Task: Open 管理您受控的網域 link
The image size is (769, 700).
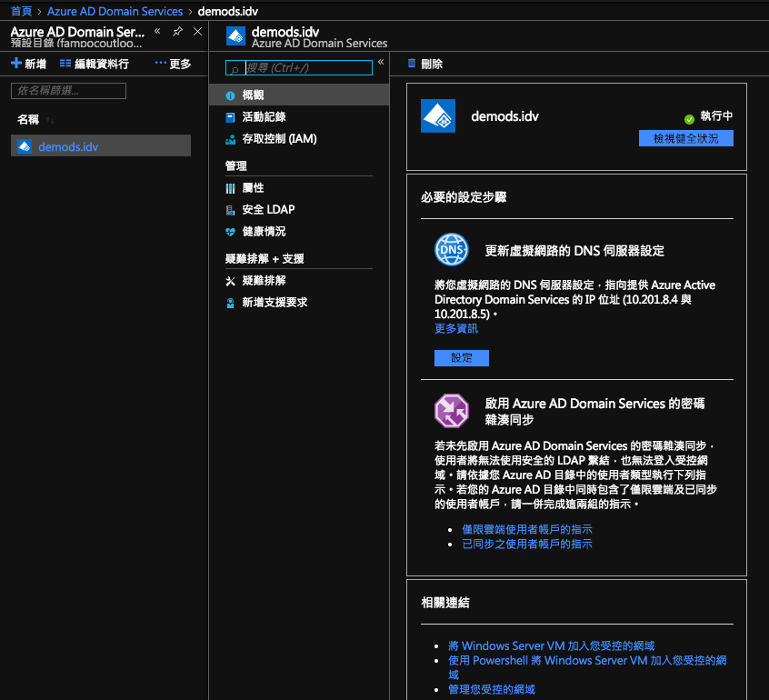Action: (492, 689)
